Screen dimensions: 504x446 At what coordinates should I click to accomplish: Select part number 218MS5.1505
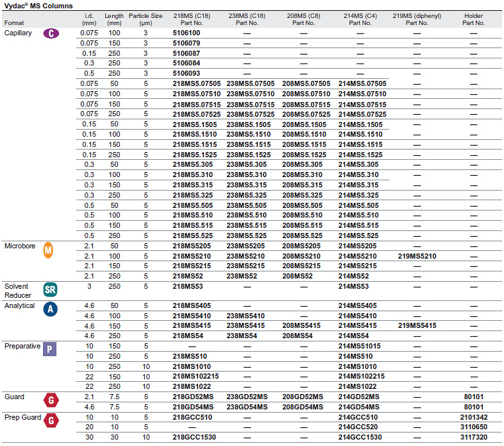pyautogui.click(x=195, y=124)
